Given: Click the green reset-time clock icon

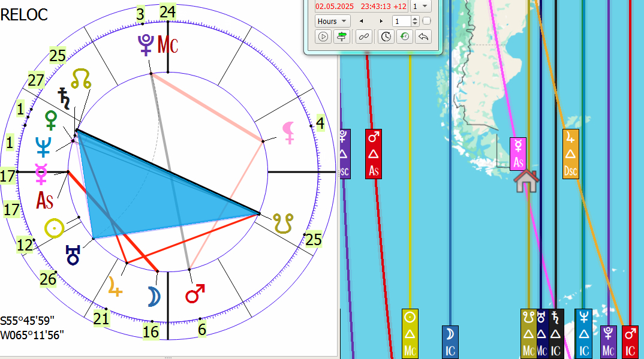Looking at the screenshot, I should point(405,37).
